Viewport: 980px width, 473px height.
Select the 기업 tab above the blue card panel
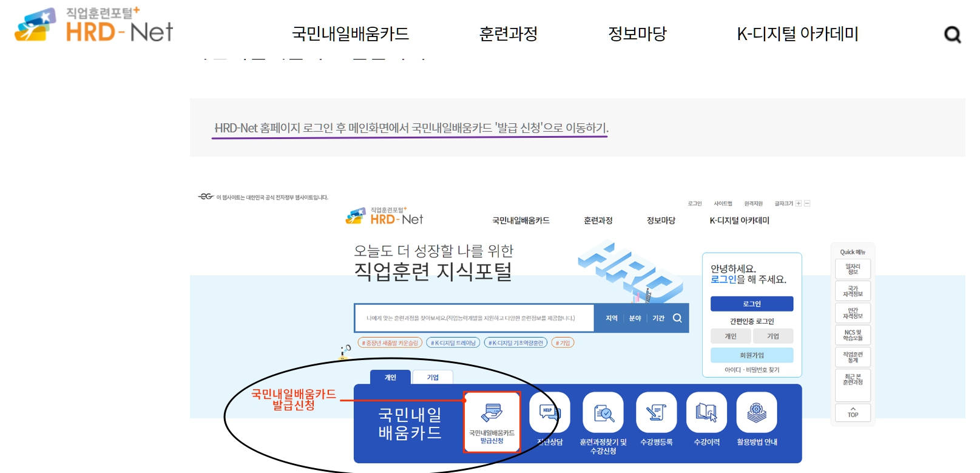[433, 377]
